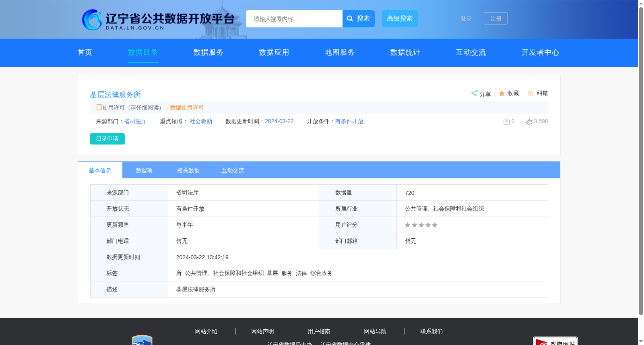Click the 省司法厅 source department link

(x=135, y=121)
